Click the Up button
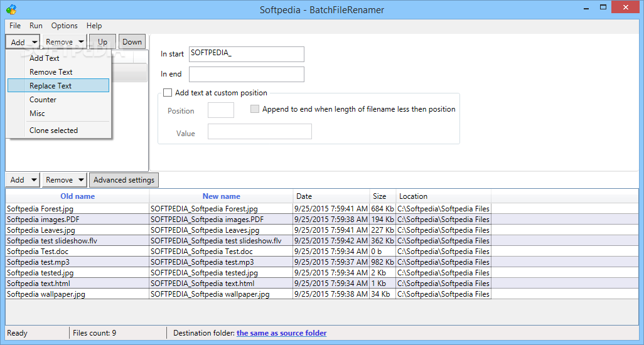 [x=102, y=42]
